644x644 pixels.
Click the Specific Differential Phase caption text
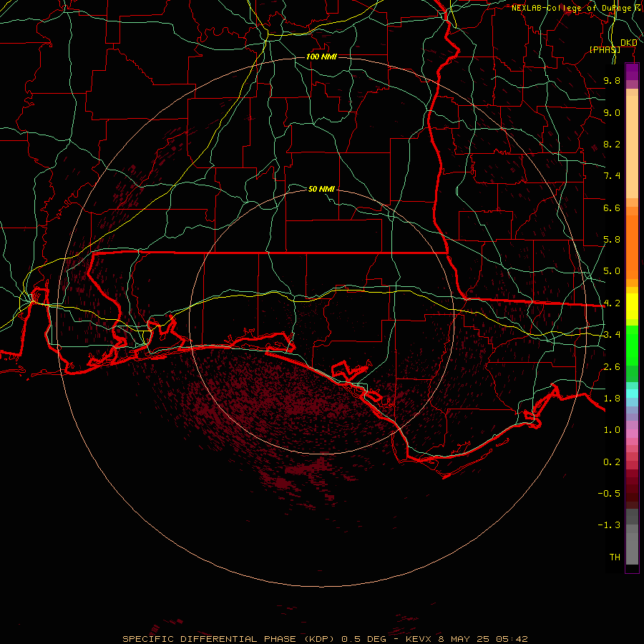325,639
